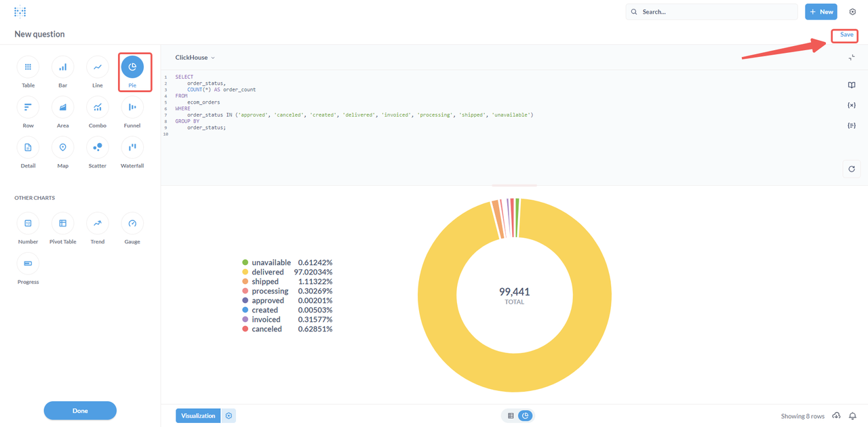The height and width of the screenshot is (427, 868).
Task: Save the new question
Action: [x=846, y=35]
